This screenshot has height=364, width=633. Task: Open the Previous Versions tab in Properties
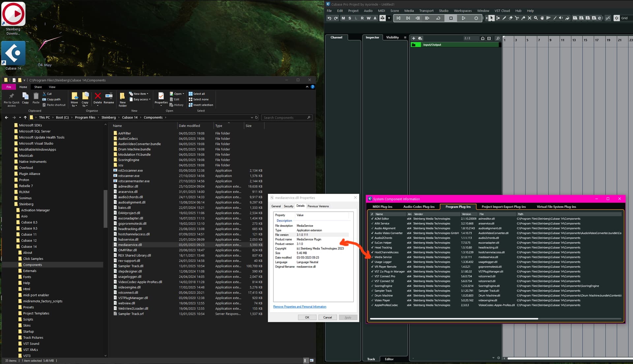(318, 206)
